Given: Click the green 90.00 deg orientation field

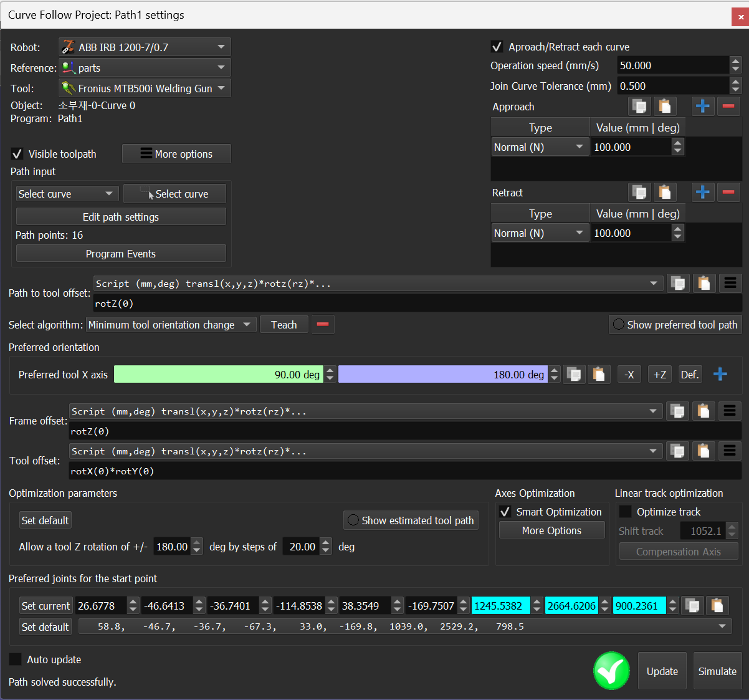Looking at the screenshot, I should [x=218, y=375].
